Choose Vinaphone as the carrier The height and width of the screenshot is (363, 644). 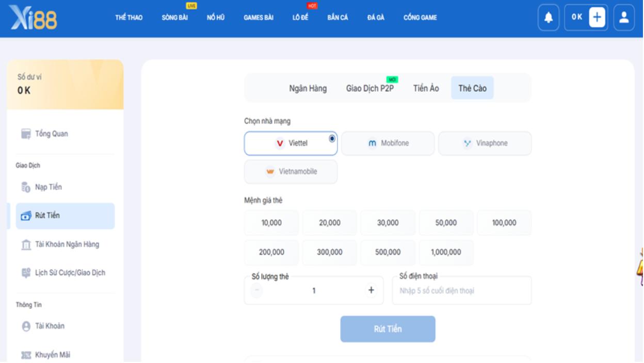(x=485, y=143)
